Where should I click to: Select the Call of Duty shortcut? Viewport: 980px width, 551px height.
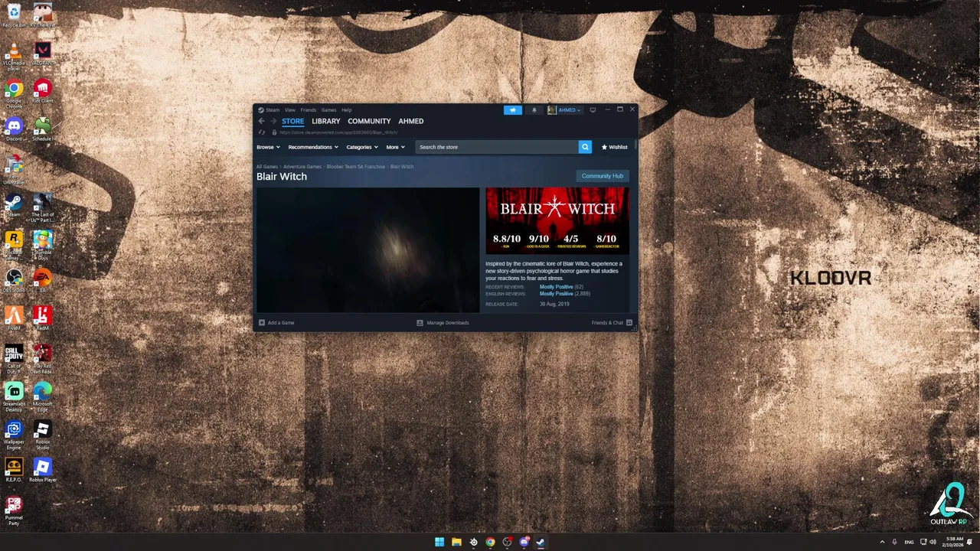click(14, 359)
